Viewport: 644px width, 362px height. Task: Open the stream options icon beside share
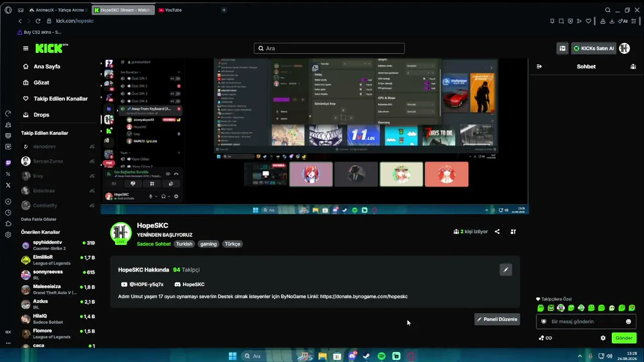click(513, 232)
